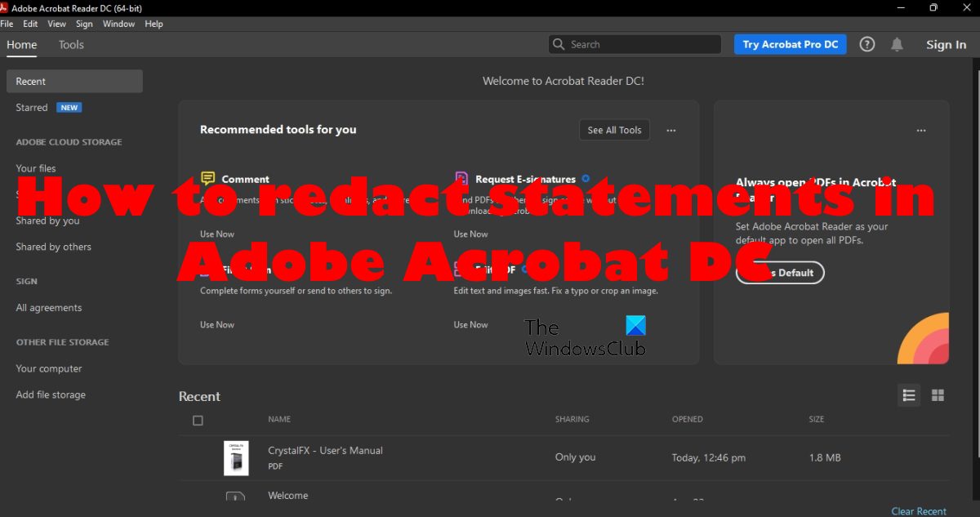Viewport: 980px width, 517px height.
Task: Click Use Now under Request E-signatures
Action: pos(471,234)
